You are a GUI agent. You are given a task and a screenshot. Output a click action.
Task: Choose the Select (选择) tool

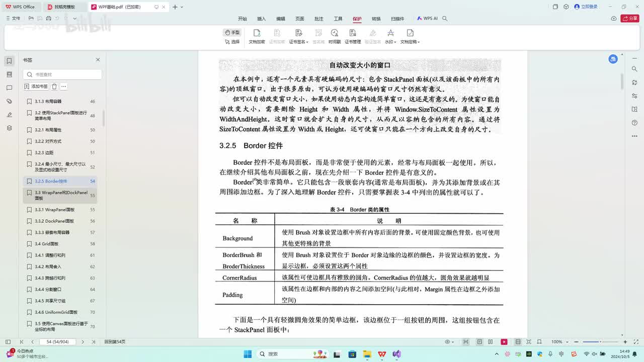(232, 42)
